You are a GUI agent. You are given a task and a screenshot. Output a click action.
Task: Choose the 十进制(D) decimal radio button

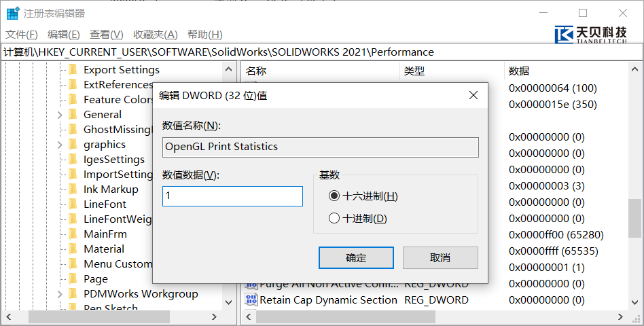334,219
